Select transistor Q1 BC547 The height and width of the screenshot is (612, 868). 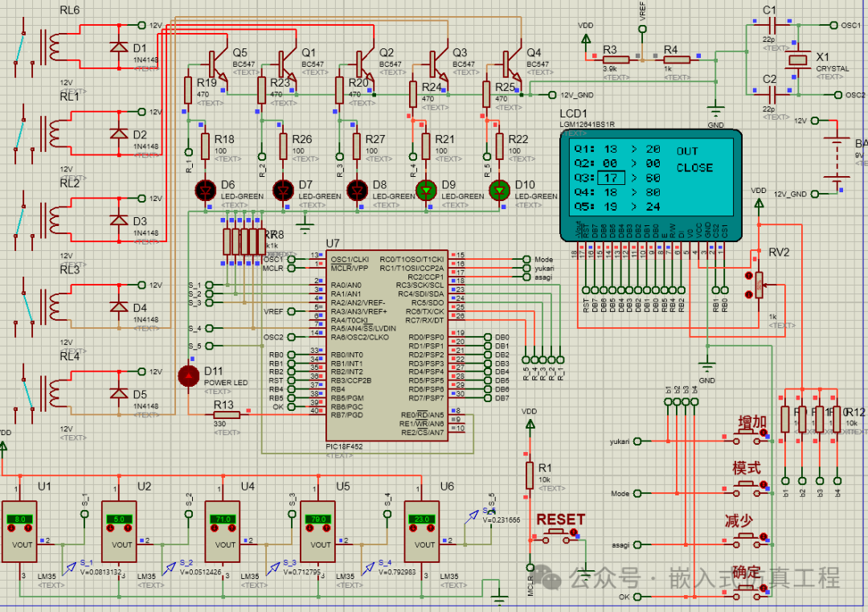(x=287, y=65)
